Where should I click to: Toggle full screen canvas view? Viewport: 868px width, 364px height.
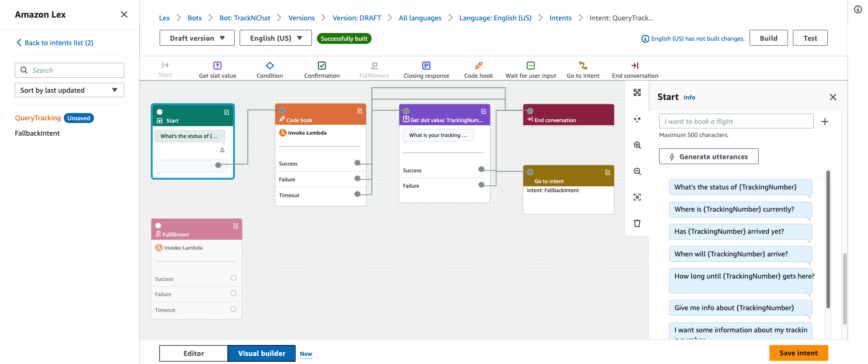point(637,93)
